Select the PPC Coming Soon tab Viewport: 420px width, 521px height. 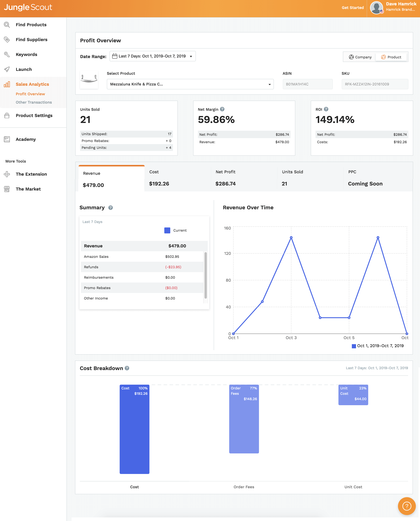click(378, 178)
